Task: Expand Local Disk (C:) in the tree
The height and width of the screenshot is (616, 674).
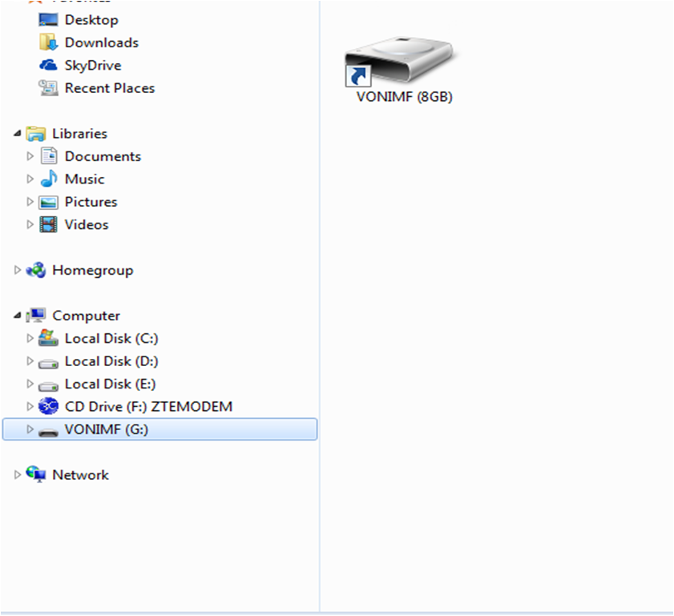Action: pos(30,338)
